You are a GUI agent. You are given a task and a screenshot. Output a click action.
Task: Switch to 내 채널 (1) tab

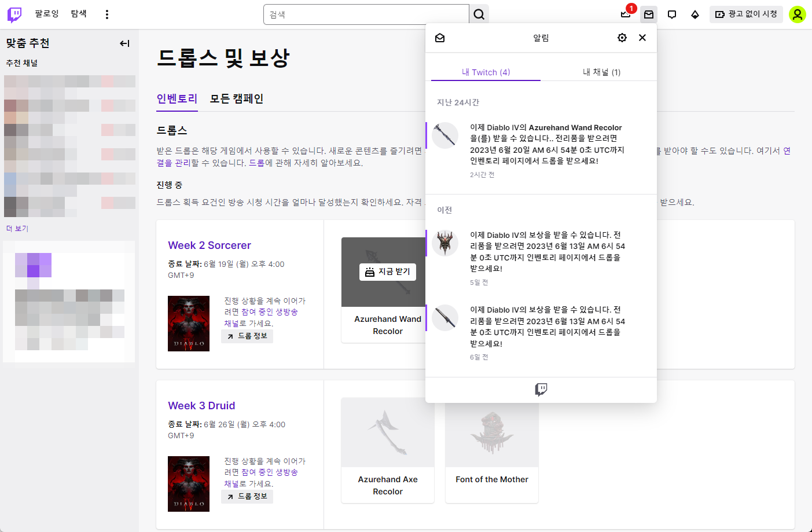pos(601,72)
